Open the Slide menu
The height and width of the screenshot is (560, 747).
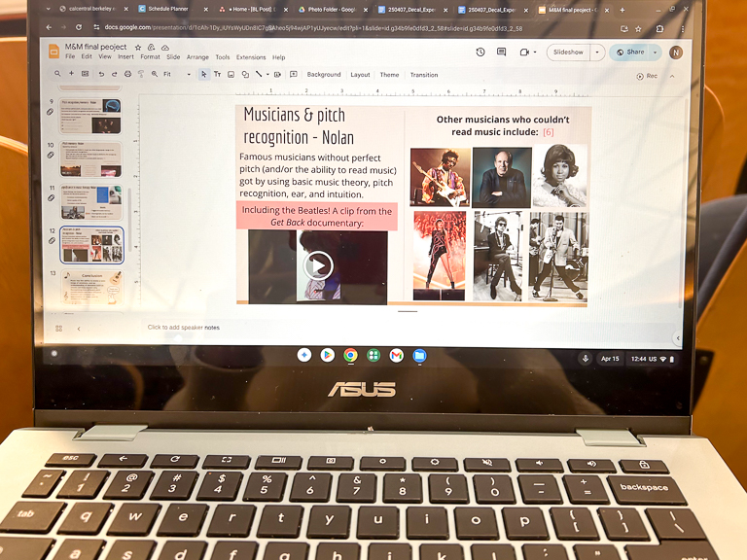173,56
